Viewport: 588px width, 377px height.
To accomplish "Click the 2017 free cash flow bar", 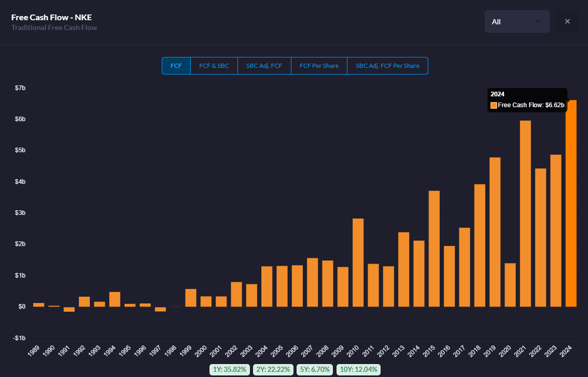I will 465,267.
